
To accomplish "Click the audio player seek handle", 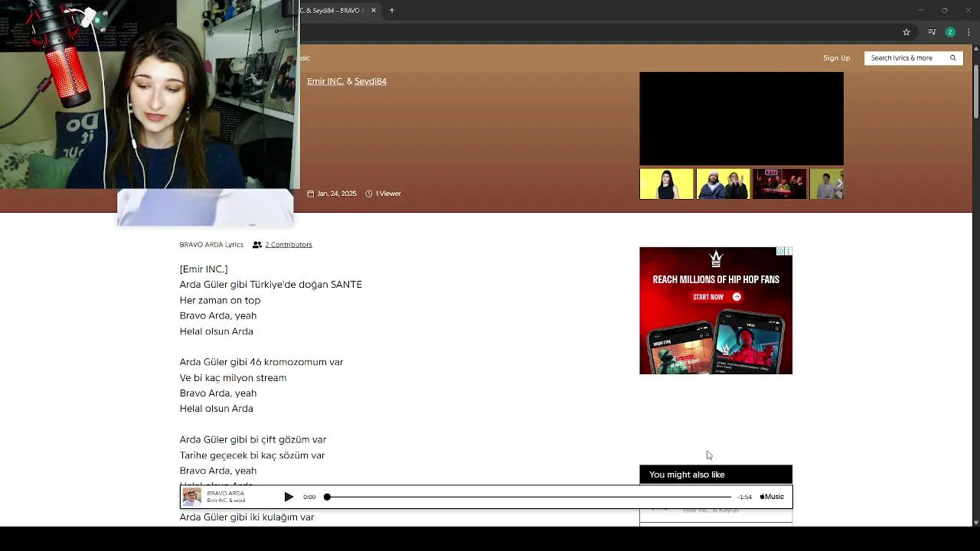I will [x=327, y=497].
